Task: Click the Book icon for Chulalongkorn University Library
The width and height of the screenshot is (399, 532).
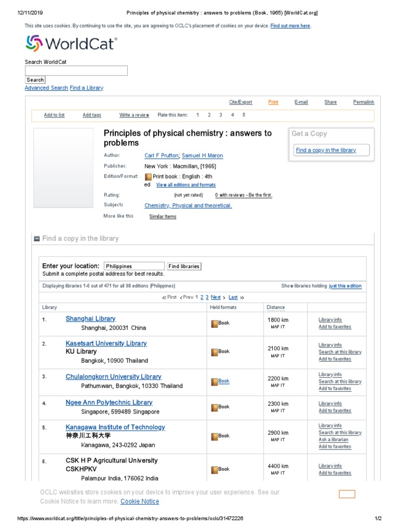Action: pyautogui.click(x=214, y=381)
